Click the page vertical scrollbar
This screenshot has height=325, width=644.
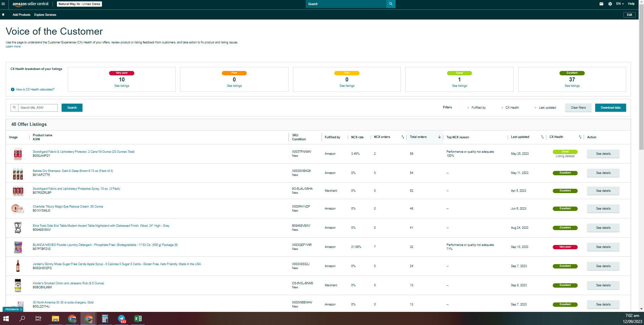click(x=641, y=77)
